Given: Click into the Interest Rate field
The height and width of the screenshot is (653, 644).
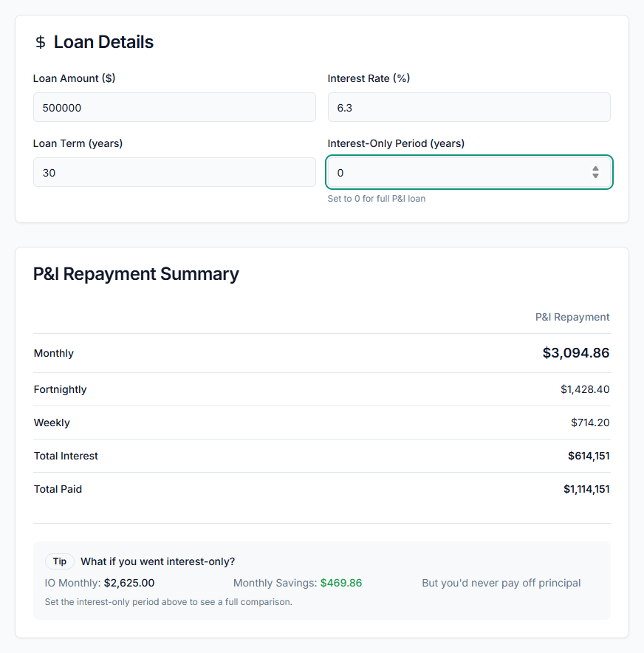Looking at the screenshot, I should (468, 108).
